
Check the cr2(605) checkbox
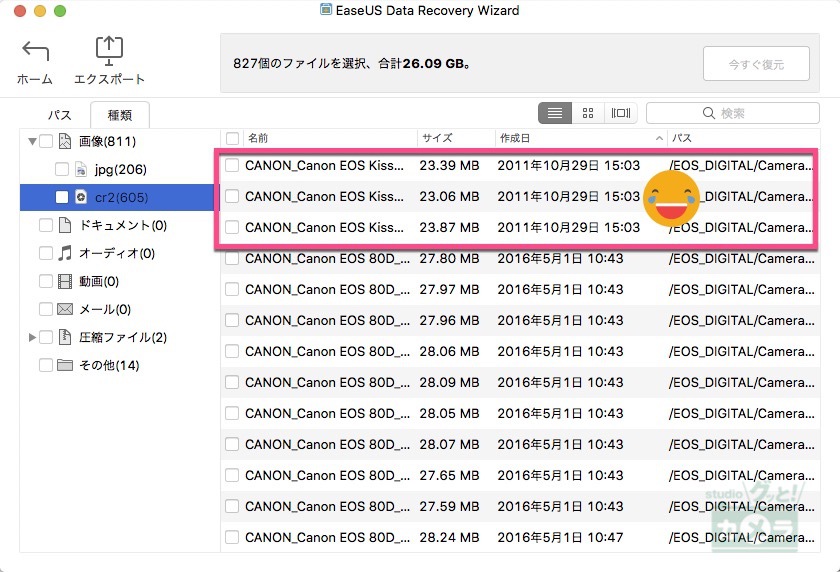click(x=62, y=198)
